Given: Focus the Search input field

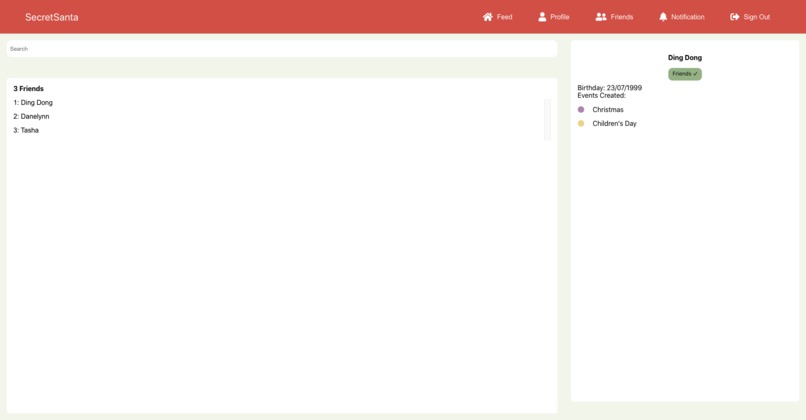Looking at the screenshot, I should click(x=282, y=49).
